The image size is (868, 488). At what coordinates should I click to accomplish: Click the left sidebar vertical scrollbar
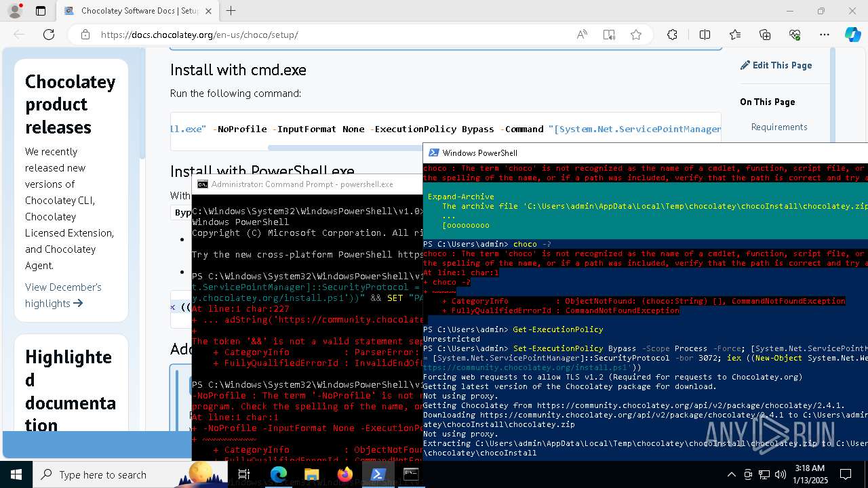pos(142,105)
